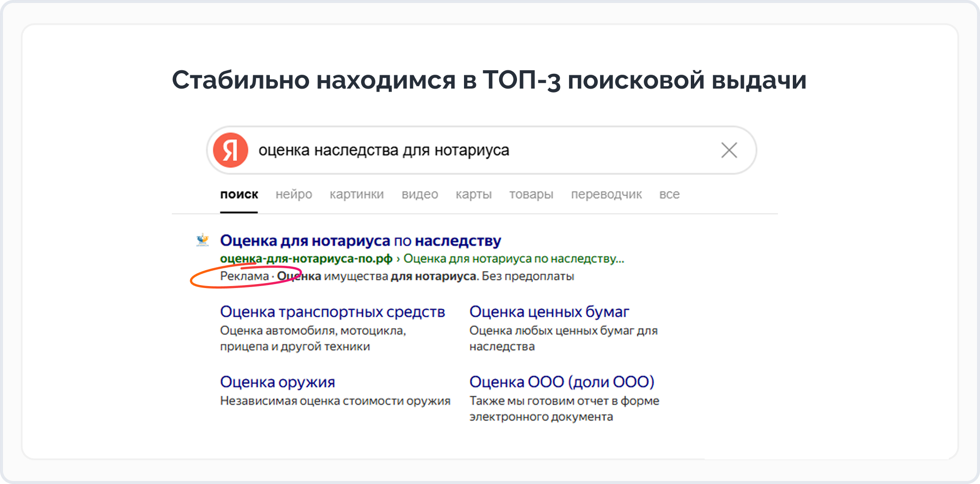
Task: Switch to the товары tab
Action: (531, 194)
